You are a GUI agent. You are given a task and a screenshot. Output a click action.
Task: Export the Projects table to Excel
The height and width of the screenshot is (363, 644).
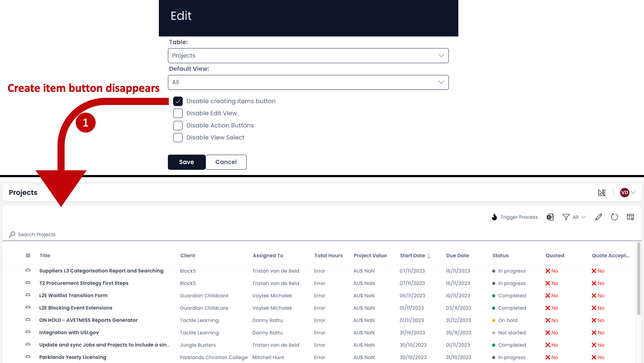point(550,217)
